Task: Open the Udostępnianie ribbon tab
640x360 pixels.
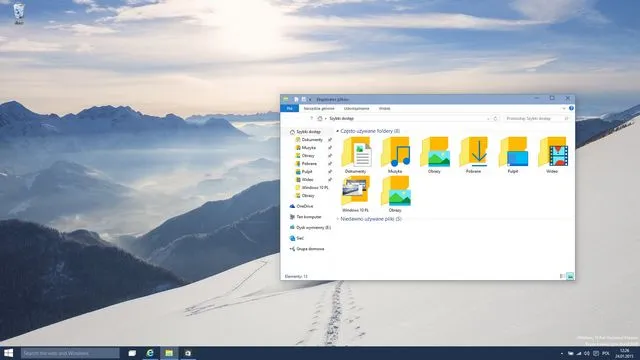Action: coord(356,109)
